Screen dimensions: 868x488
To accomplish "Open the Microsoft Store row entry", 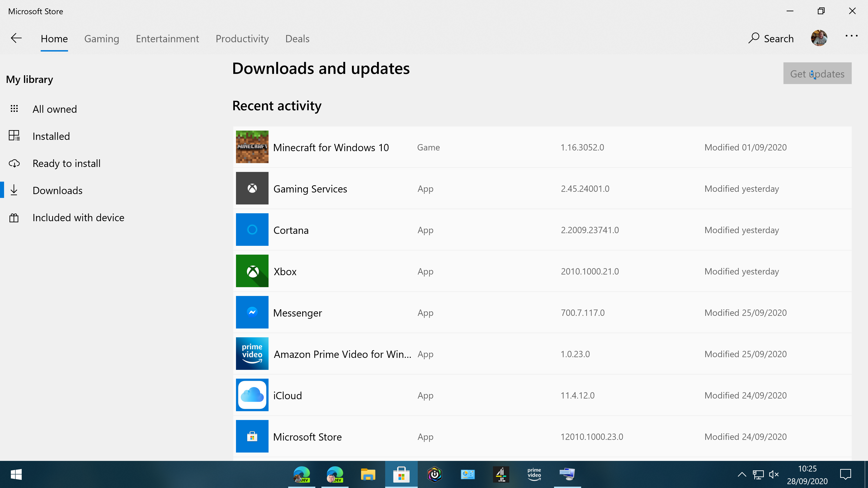I will tap(307, 437).
